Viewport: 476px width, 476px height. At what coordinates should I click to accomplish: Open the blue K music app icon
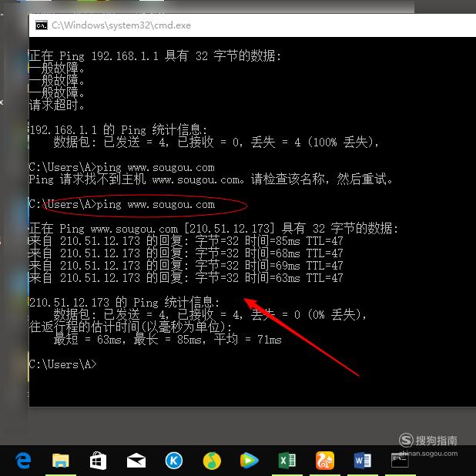(x=174, y=461)
